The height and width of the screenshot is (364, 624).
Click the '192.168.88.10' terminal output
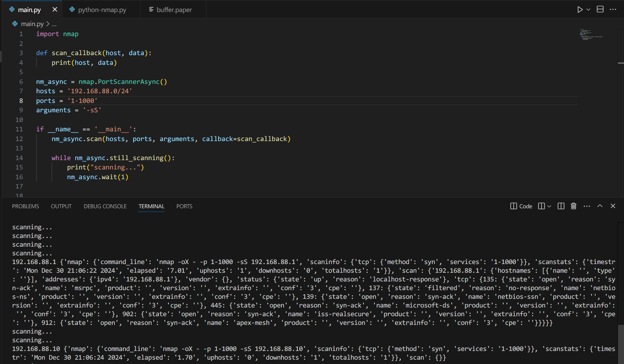[x=36, y=349]
